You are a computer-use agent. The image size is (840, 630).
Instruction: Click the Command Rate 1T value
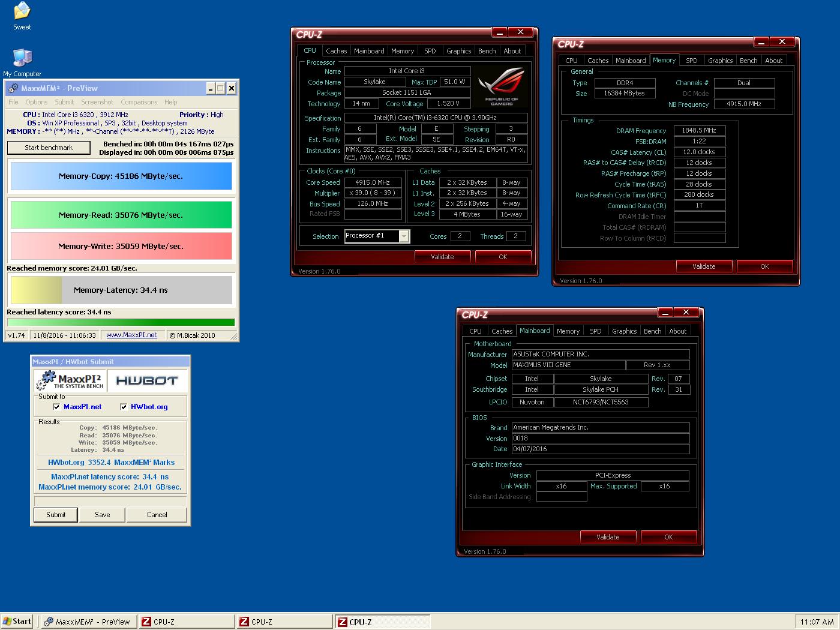[699, 205]
